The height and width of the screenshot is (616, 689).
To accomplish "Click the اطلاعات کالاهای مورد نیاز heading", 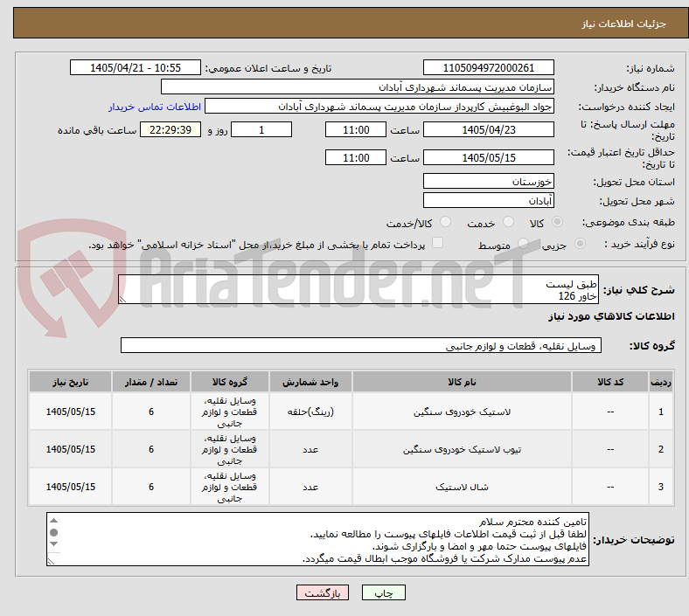I will [611, 316].
